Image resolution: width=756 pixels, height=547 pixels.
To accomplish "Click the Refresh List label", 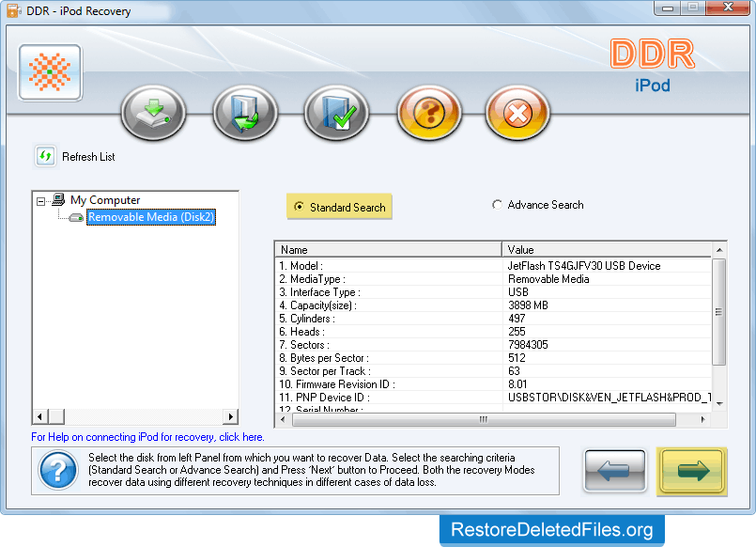I will pyautogui.click(x=88, y=157).
